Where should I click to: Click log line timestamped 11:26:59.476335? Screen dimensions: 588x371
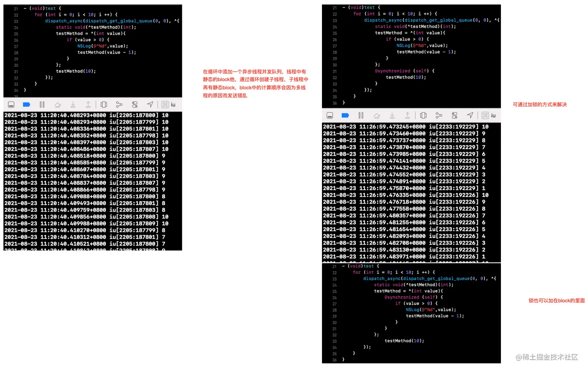[x=406, y=195]
